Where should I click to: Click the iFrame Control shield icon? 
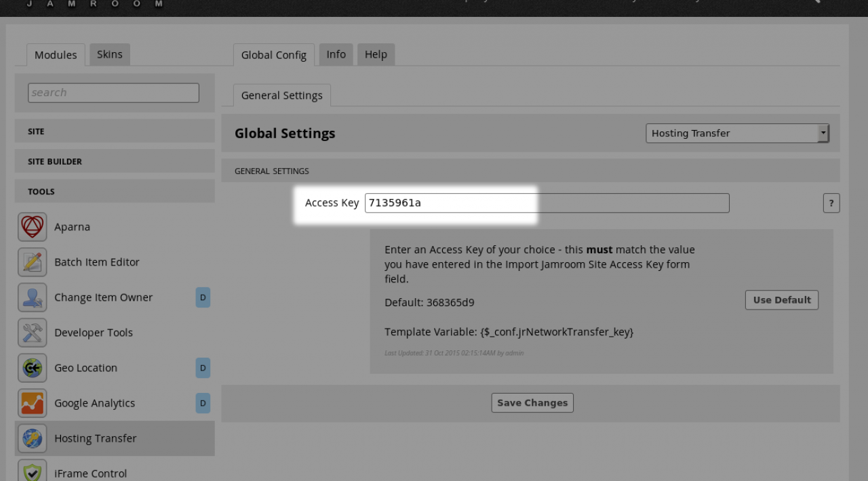coord(33,472)
